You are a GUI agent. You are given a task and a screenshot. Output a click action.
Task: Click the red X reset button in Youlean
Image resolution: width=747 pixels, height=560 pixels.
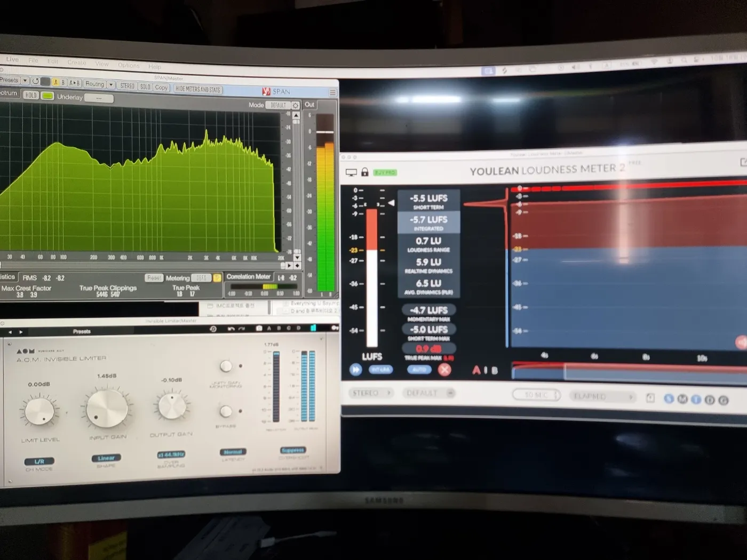(444, 370)
